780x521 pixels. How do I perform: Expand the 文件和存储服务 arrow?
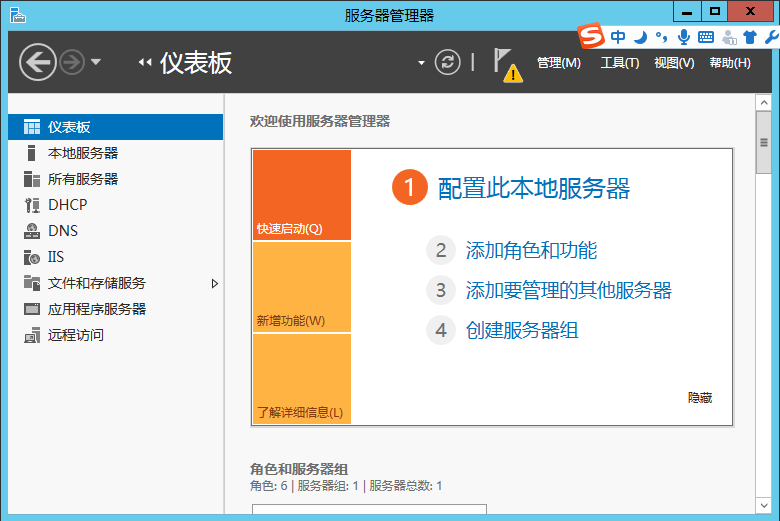point(214,284)
